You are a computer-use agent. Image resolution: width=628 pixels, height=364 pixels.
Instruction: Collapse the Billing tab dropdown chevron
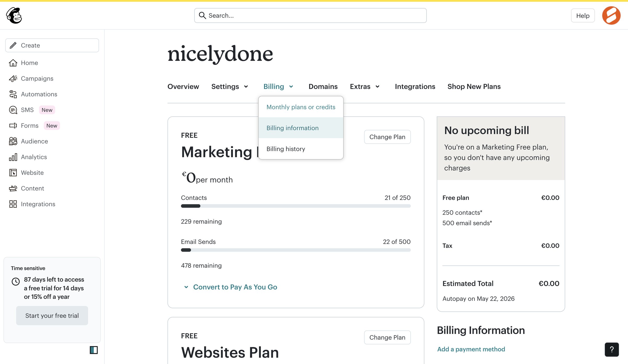click(291, 87)
